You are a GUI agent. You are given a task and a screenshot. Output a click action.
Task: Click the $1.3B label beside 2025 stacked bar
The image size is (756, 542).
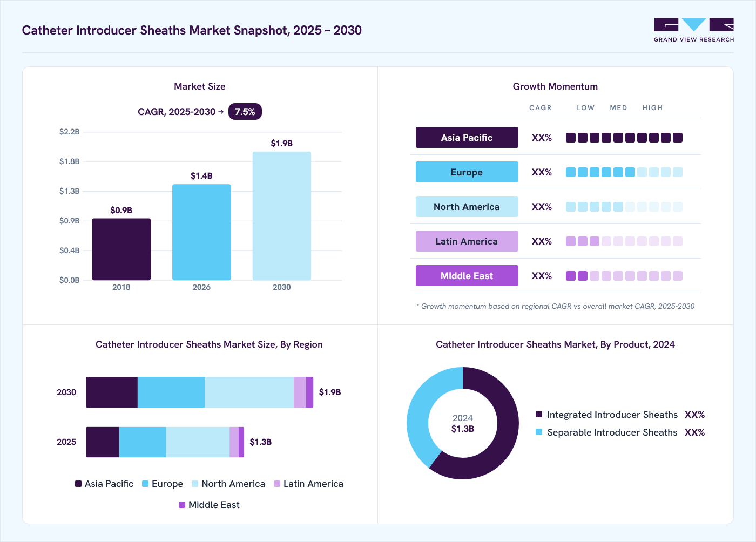coord(261,442)
